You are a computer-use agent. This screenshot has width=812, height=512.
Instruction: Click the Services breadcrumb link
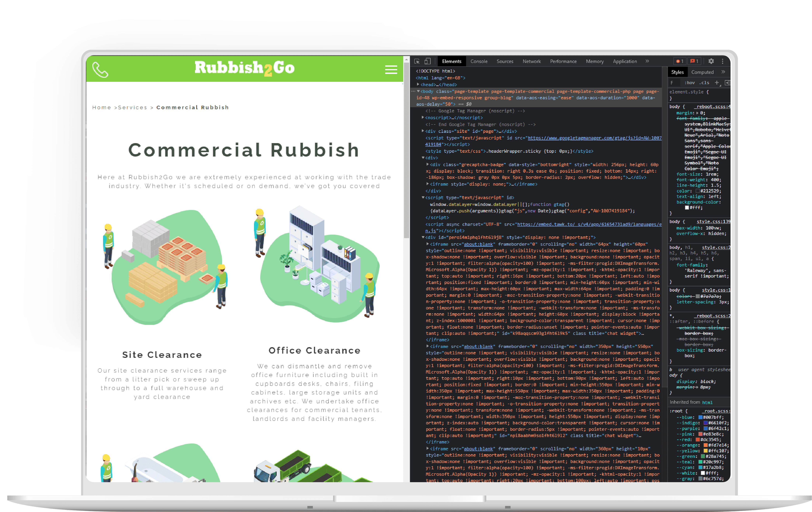point(133,108)
